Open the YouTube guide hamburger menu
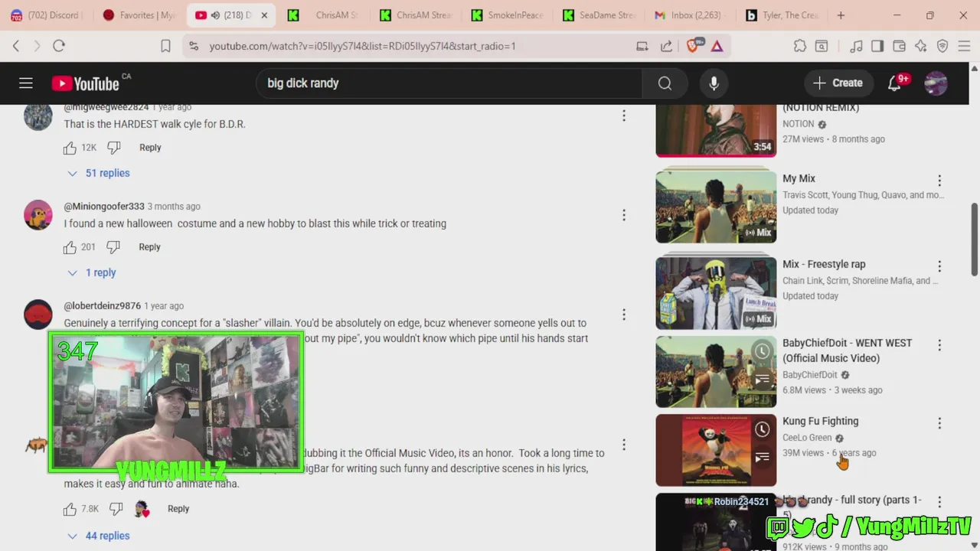Viewport: 980px width, 551px height. pyautogui.click(x=26, y=83)
